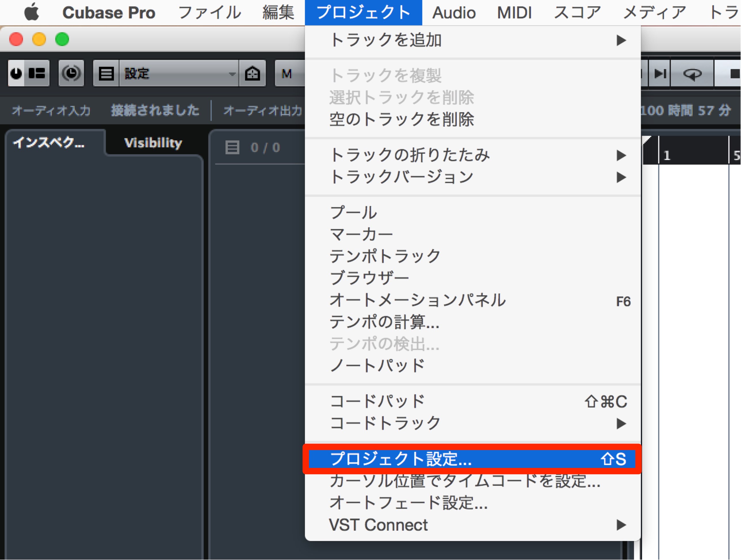The width and height of the screenshot is (741, 560).
Task: Expand トラックの折りたたみ submenu
Action: pyautogui.click(x=473, y=155)
